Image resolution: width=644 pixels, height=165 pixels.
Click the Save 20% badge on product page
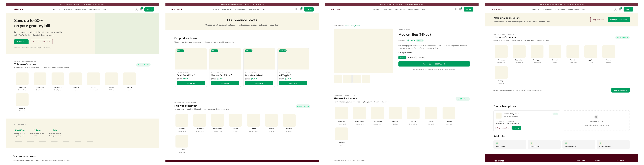pos(420,41)
